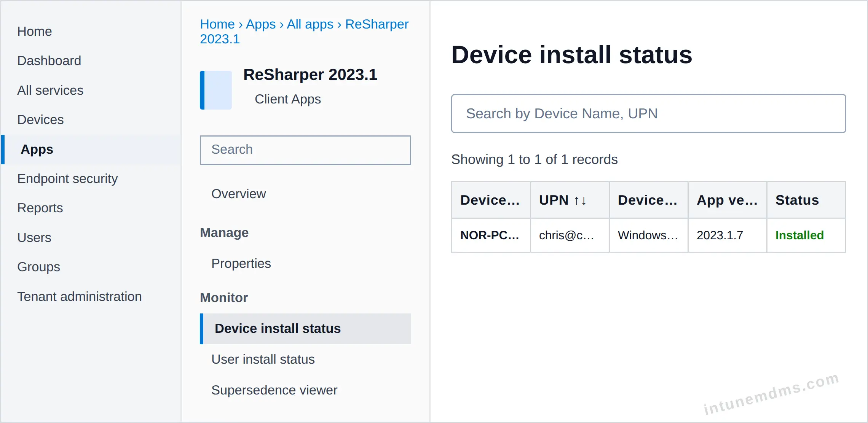Click the Client Apps subtitle
This screenshot has width=868, height=423.
click(x=287, y=99)
